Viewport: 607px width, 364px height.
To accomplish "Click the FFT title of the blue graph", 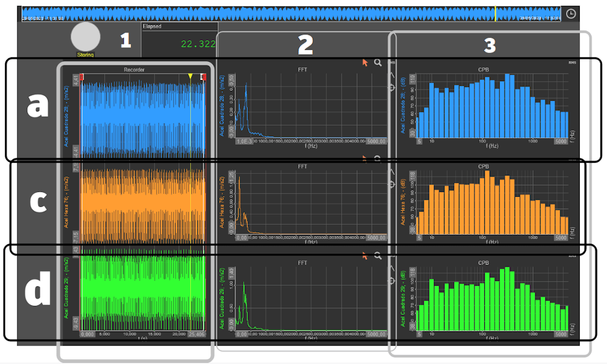I will coord(302,70).
